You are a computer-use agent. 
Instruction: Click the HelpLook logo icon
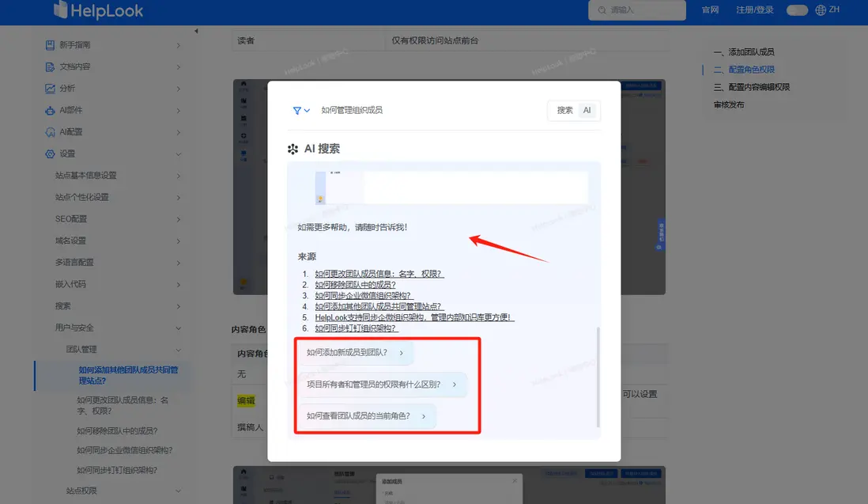(x=59, y=10)
